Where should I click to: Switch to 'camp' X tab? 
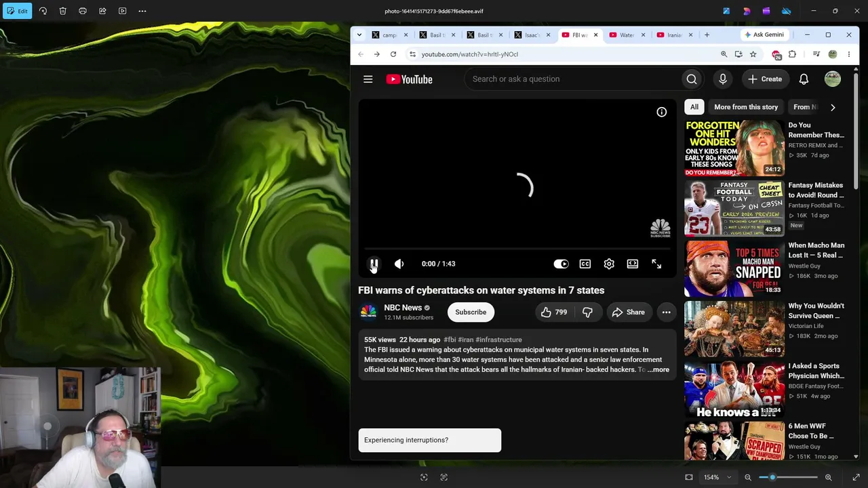tap(389, 35)
